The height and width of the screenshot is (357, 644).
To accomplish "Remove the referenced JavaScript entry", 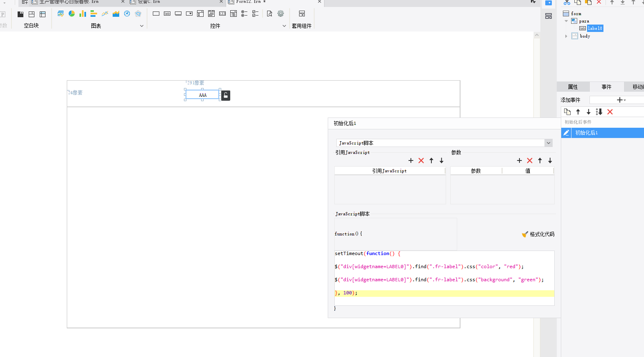I will pos(421,160).
